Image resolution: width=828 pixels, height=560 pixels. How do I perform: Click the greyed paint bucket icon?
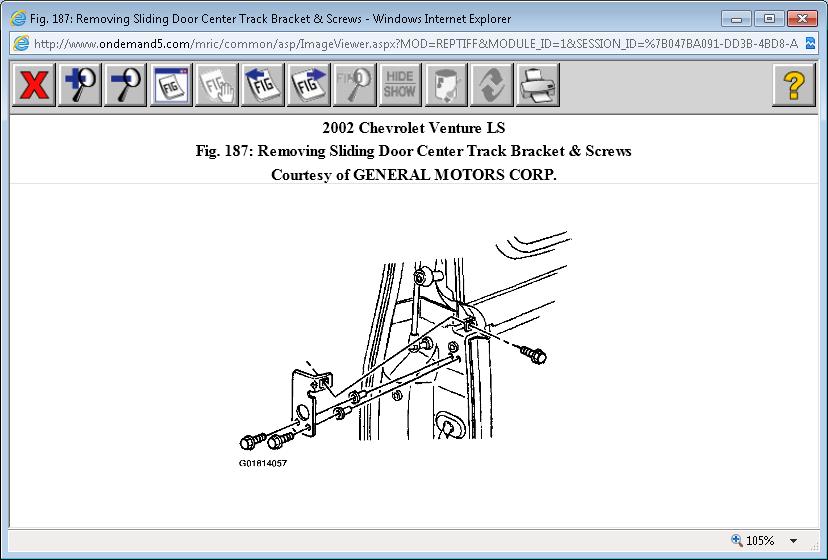tap(446, 85)
